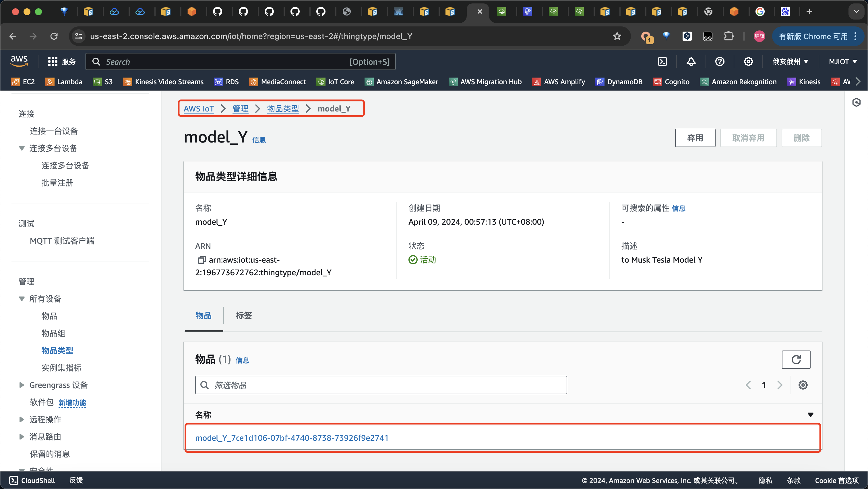Viewport: 868px width, 489px height.
Task: Open 连接一台设备 in the sidebar
Action: 54,131
